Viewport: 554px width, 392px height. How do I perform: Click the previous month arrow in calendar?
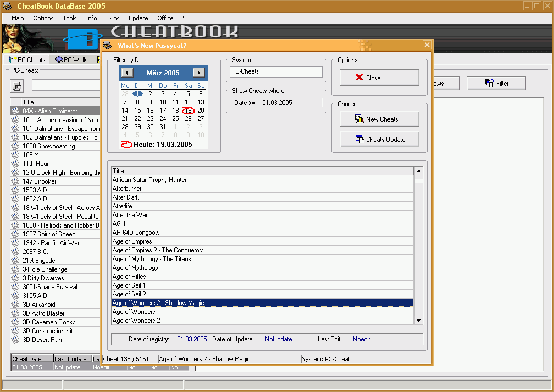127,73
